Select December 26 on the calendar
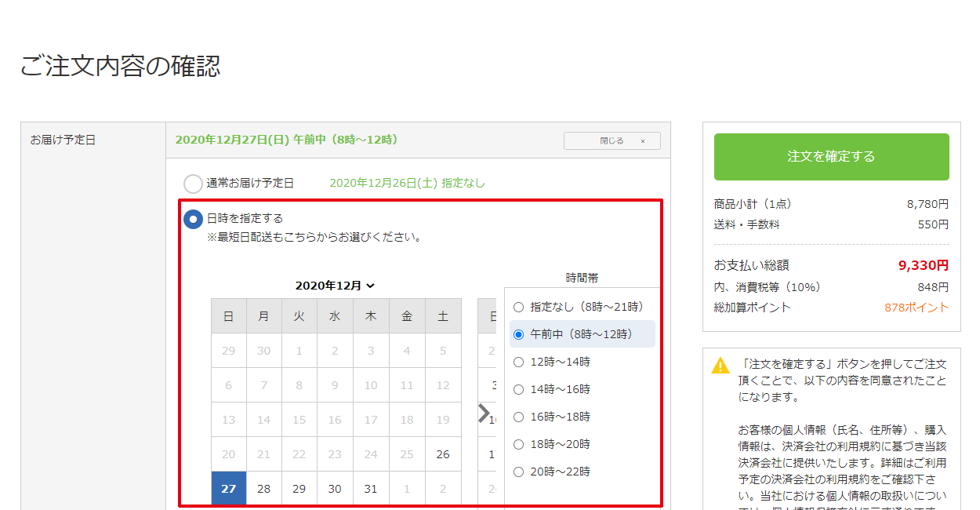 click(x=443, y=454)
